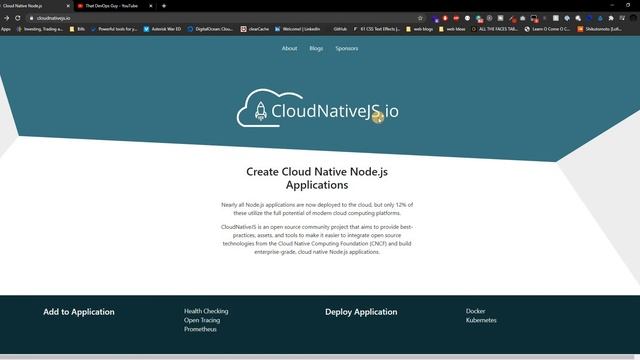Open the Apps bookmarks shortcut
640x360 pixels.
[6, 29]
